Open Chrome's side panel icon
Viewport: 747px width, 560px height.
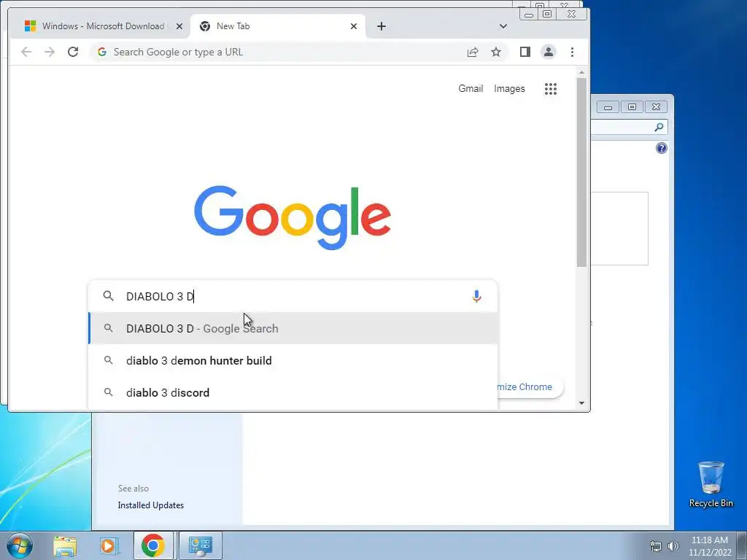pos(525,52)
